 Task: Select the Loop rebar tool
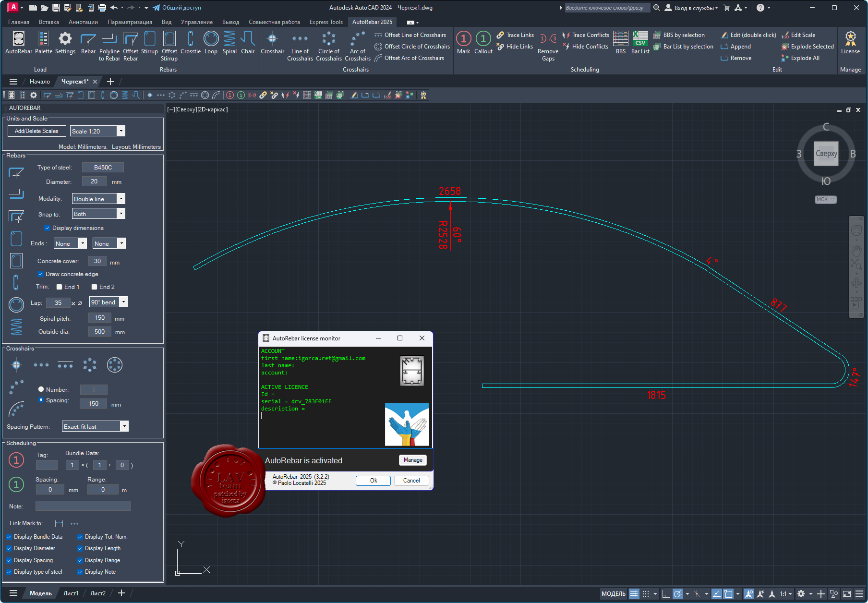[x=211, y=42]
